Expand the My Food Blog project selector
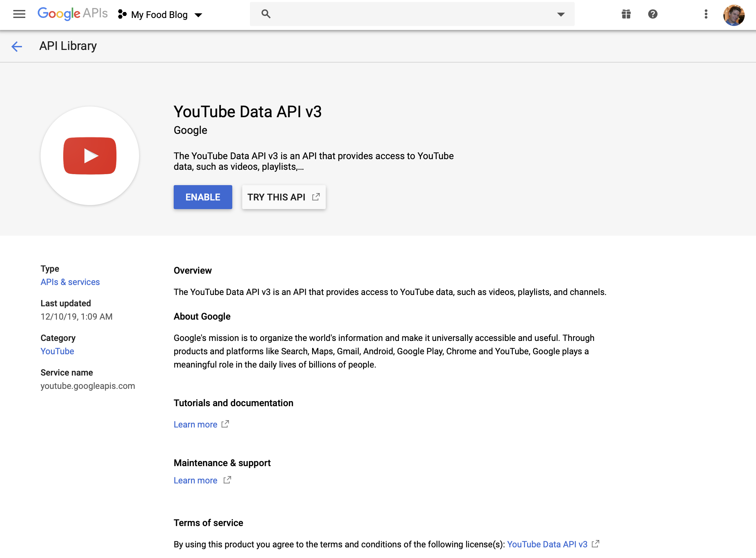This screenshot has width=756, height=558. coord(198,15)
